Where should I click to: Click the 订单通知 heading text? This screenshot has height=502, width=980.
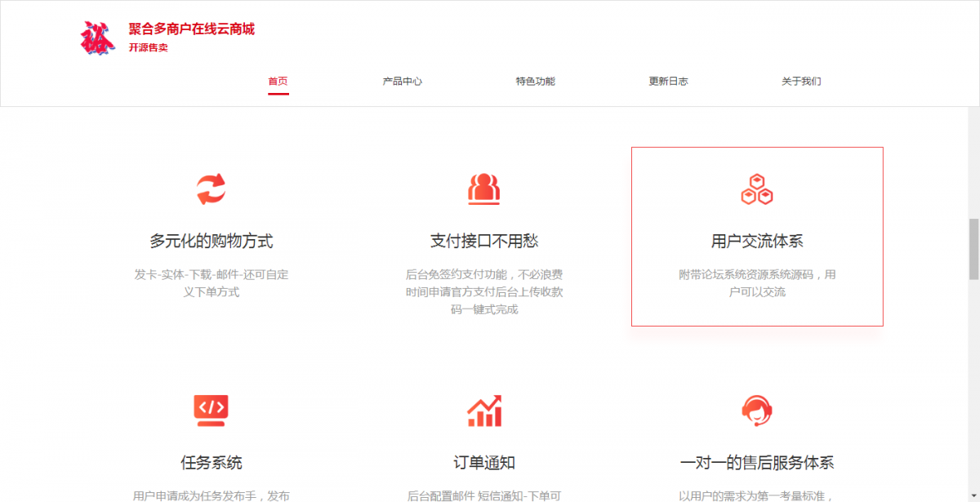483,461
